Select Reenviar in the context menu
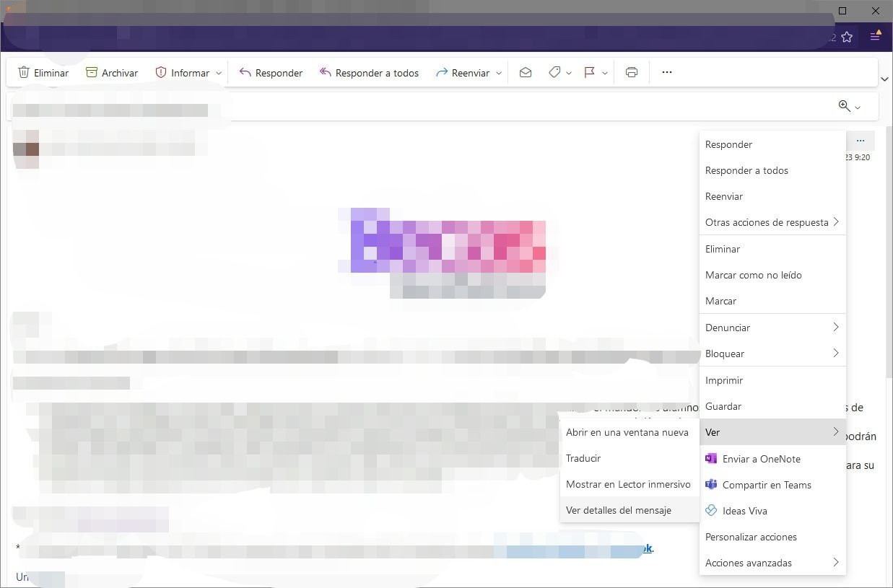Viewport: 893px width, 588px height. point(772,196)
